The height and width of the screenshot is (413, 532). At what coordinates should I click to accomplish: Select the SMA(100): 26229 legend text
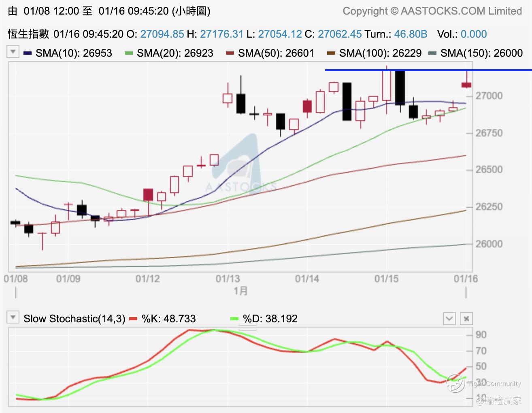(x=381, y=53)
